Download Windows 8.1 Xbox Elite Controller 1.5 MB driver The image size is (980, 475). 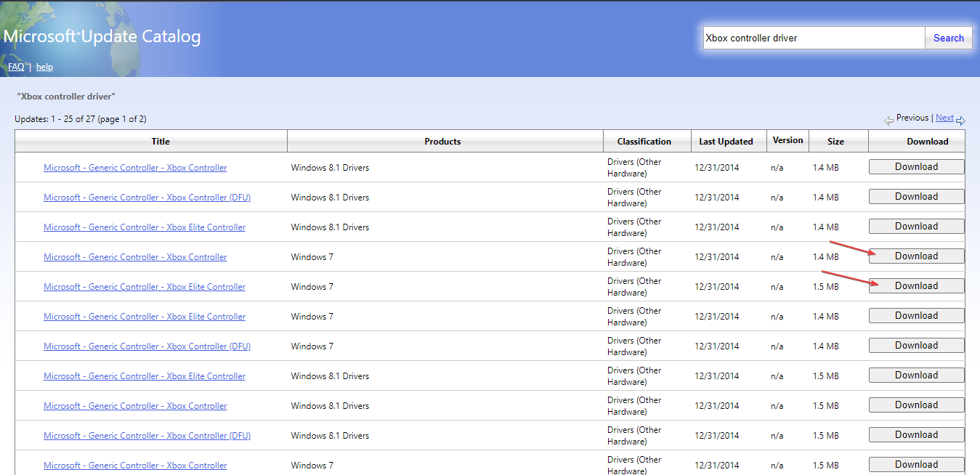(916, 375)
